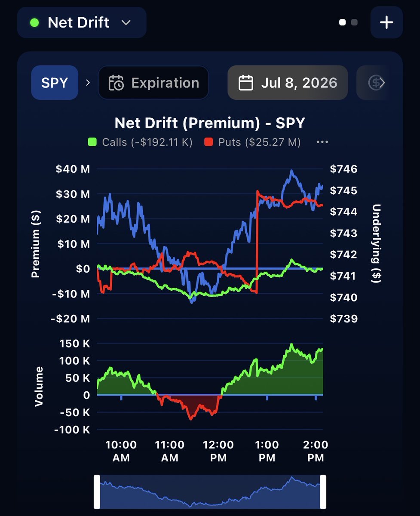
Task: Click the left handle of range slider
Action: (97, 492)
